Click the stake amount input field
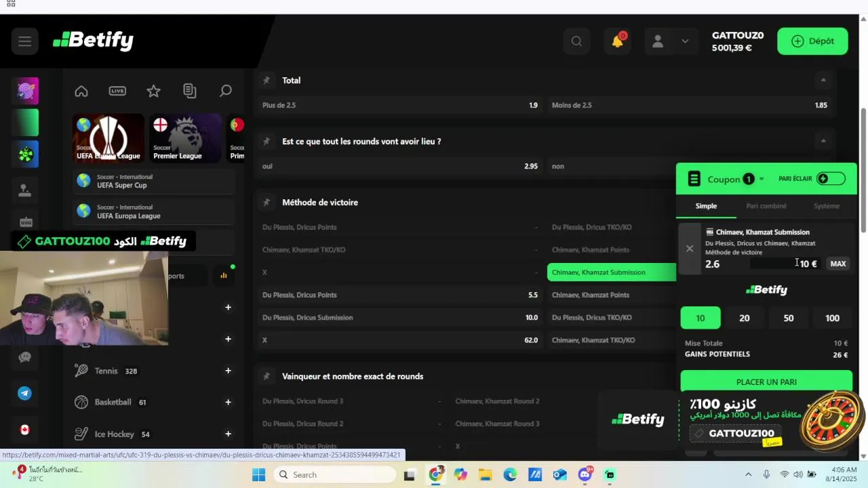 pyautogui.click(x=785, y=264)
